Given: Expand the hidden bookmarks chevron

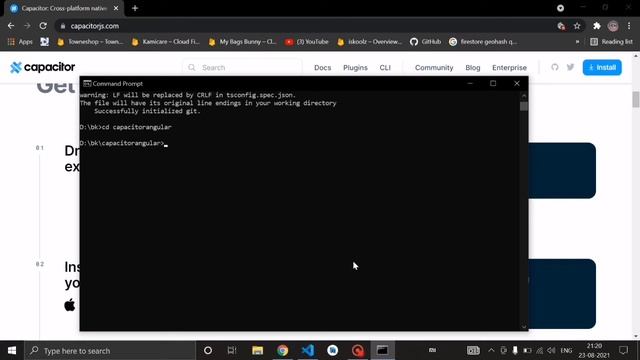Looking at the screenshot, I should click(577, 42).
